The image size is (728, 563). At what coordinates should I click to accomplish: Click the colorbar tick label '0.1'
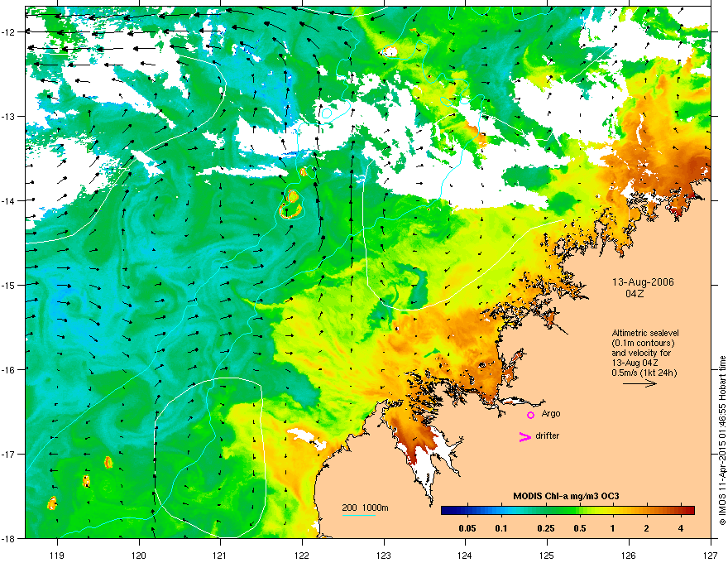(x=501, y=528)
